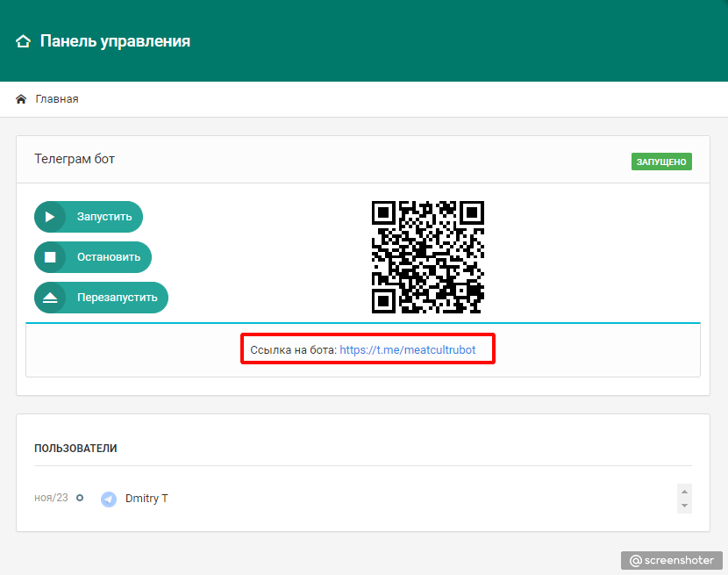Click the circle marker next to ноя/23
The image size is (728, 575).
coord(80,498)
